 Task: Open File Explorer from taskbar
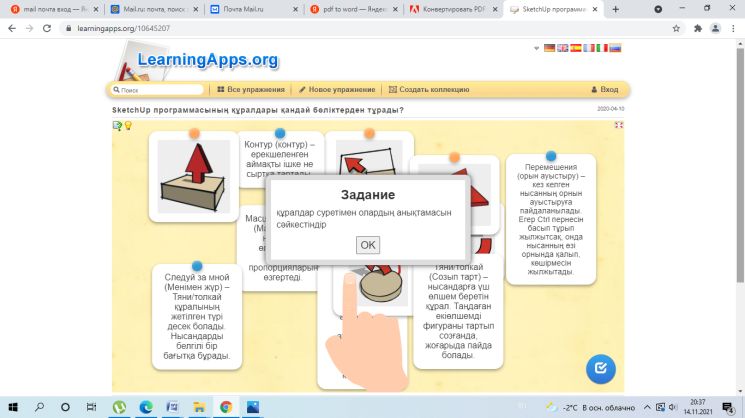coord(199,407)
